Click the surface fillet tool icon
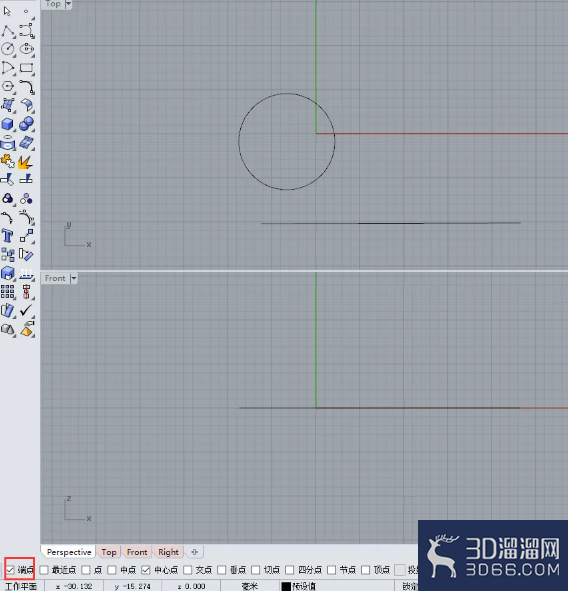 26,105
